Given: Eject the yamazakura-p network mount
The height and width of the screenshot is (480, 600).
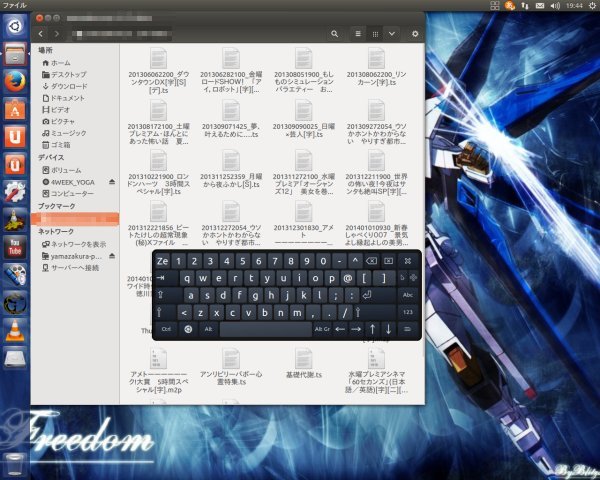Looking at the screenshot, I should tap(112, 256).
